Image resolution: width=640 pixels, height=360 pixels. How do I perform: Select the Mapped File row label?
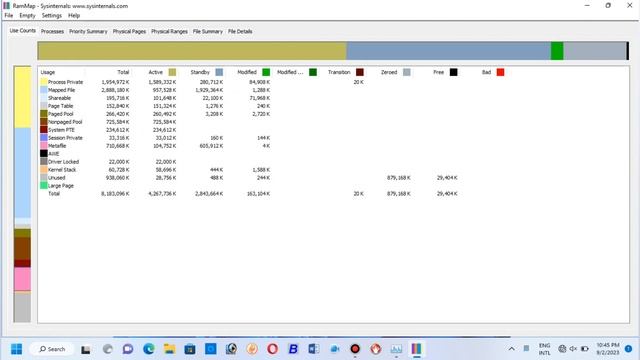click(x=62, y=90)
